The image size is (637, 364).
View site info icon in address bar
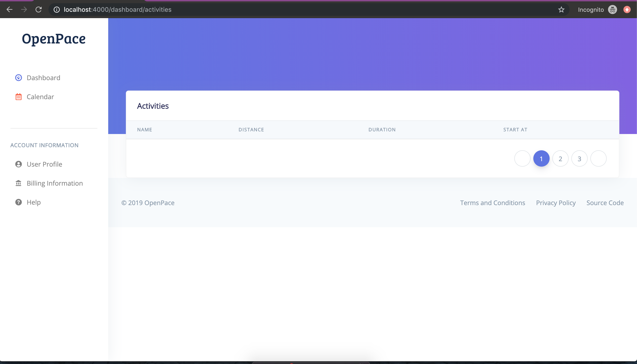(57, 10)
